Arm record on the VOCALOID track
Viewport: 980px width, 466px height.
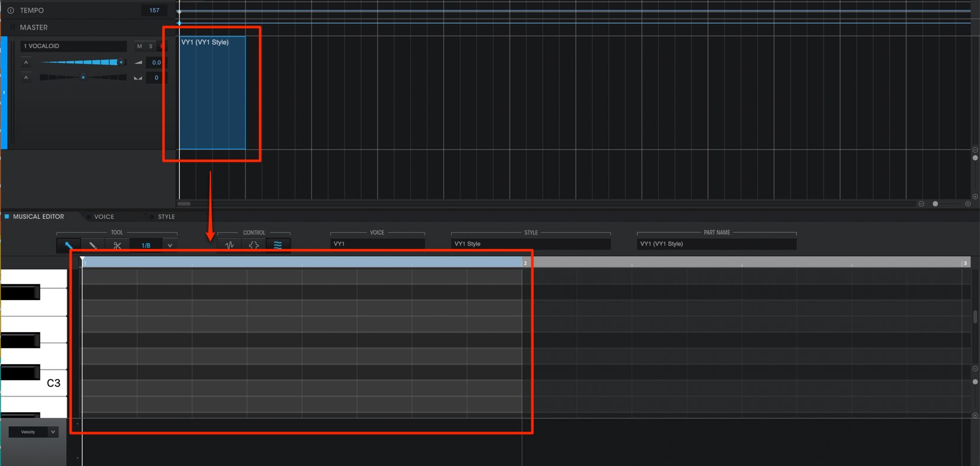tap(162, 46)
